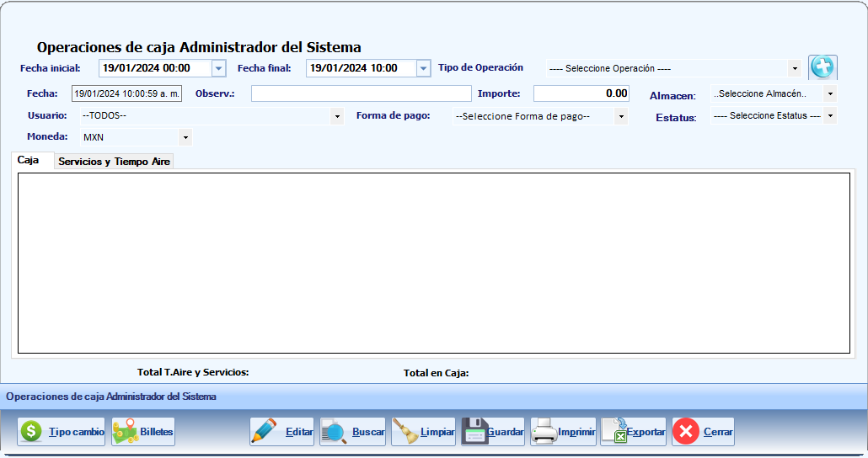Screen dimensions: 868x458
Task: Open the Fecha final date picker arrow
Action: (x=424, y=68)
